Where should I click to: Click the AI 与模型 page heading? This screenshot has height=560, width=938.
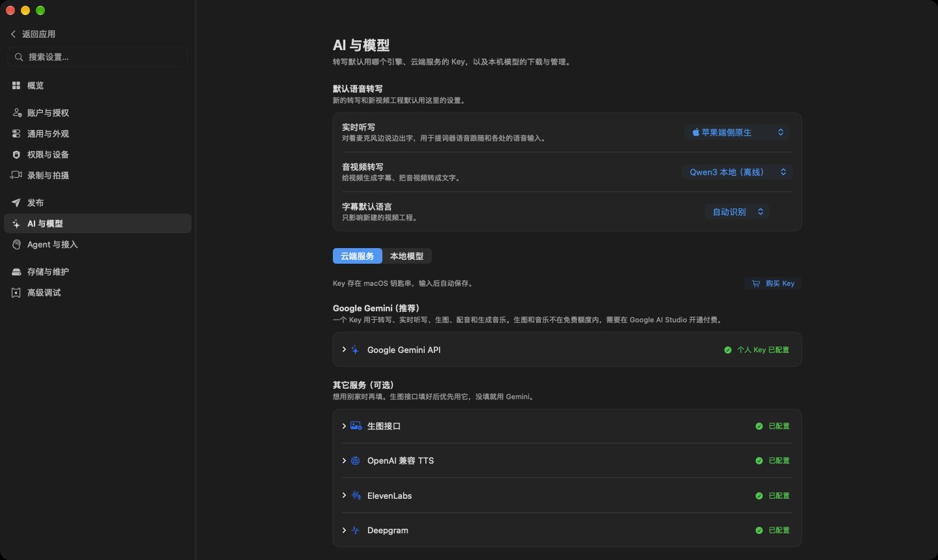[361, 45]
